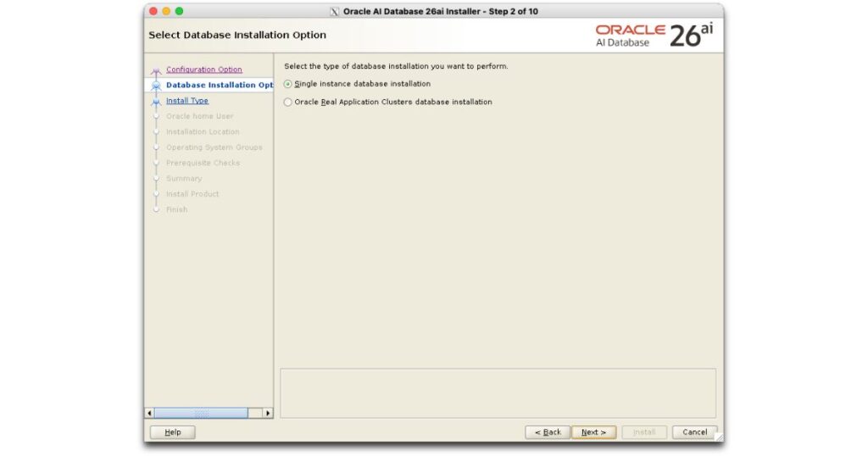Click the disabled Install button
868x456 pixels.
click(644, 432)
